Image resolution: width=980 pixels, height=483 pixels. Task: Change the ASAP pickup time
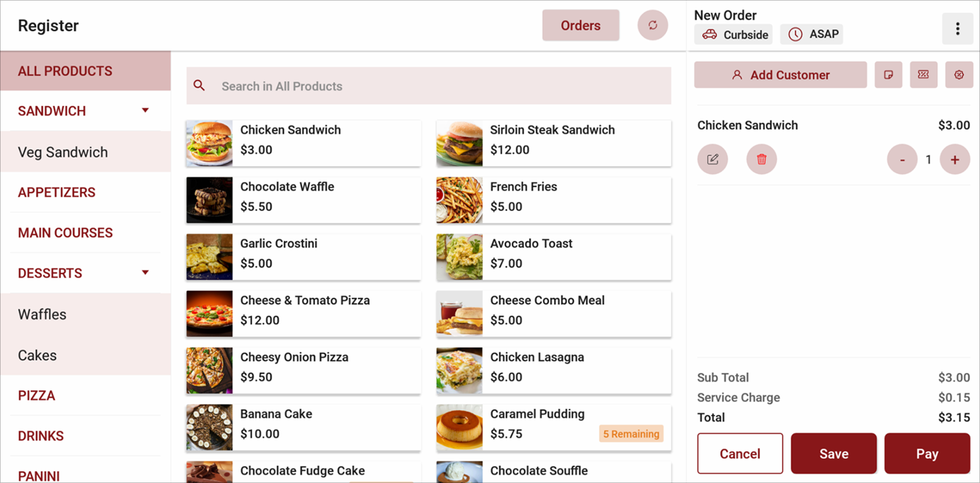click(812, 35)
